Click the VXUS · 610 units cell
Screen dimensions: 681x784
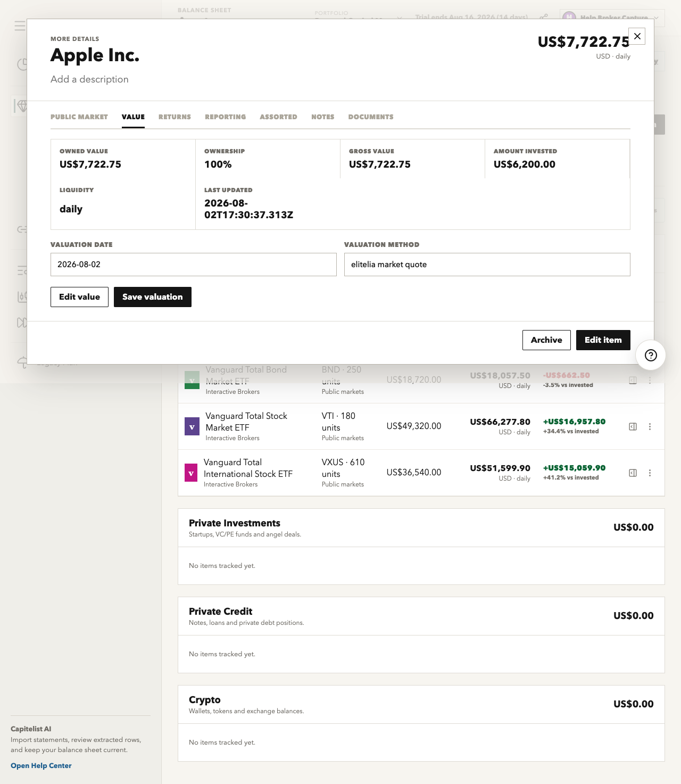[343, 468]
